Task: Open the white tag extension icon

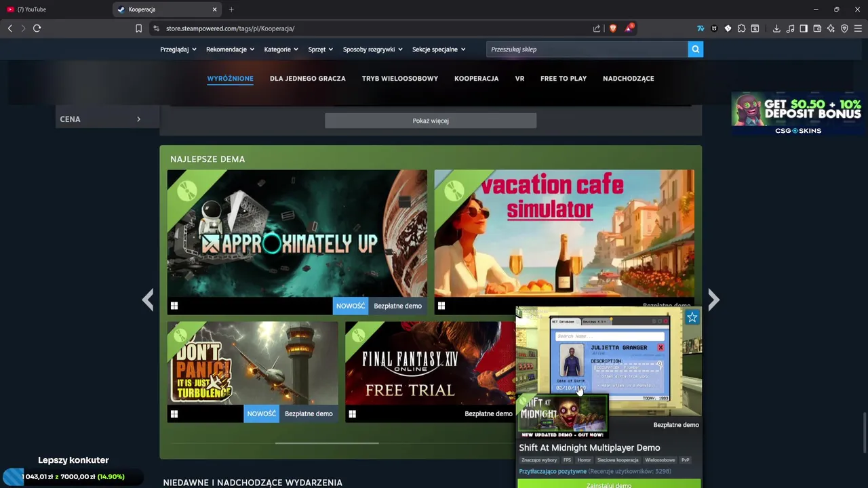Action: point(728,28)
